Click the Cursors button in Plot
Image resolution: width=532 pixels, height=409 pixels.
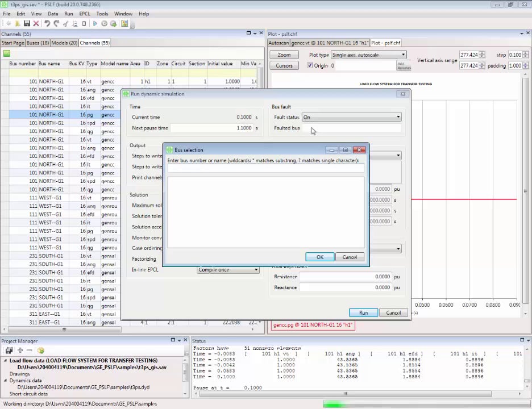284,66
